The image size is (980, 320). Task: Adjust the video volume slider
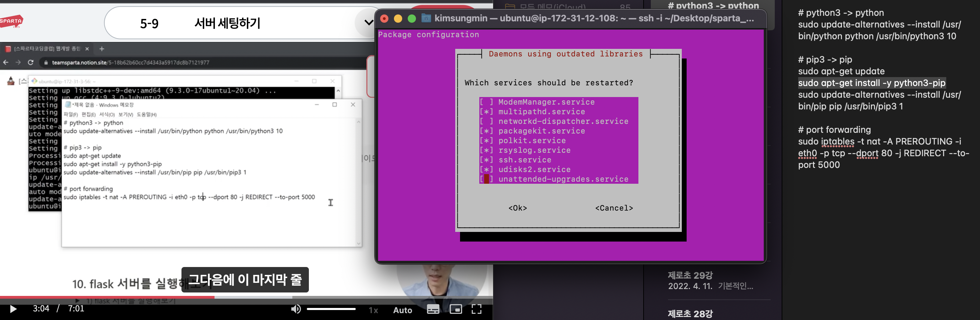pyautogui.click(x=331, y=309)
